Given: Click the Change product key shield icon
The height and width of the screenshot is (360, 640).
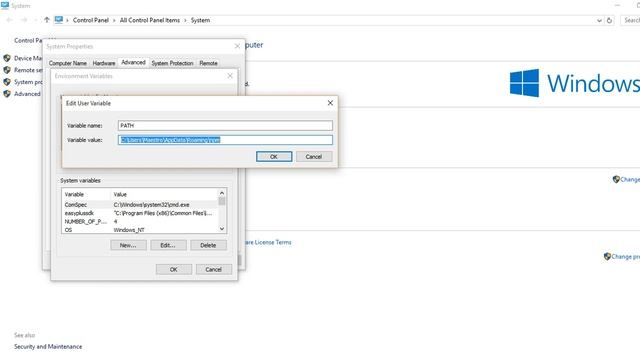Looking at the screenshot, I should coord(607,256).
